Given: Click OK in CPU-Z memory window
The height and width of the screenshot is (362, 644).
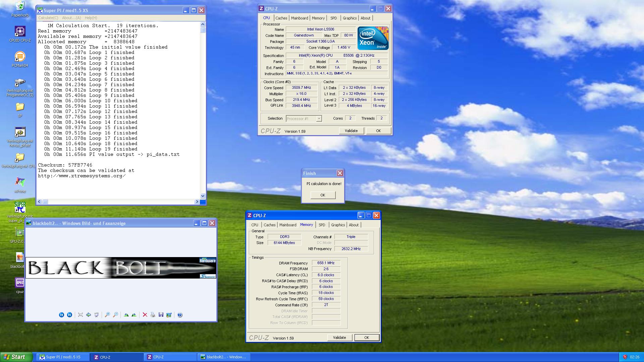Looking at the screenshot, I should (x=367, y=338).
